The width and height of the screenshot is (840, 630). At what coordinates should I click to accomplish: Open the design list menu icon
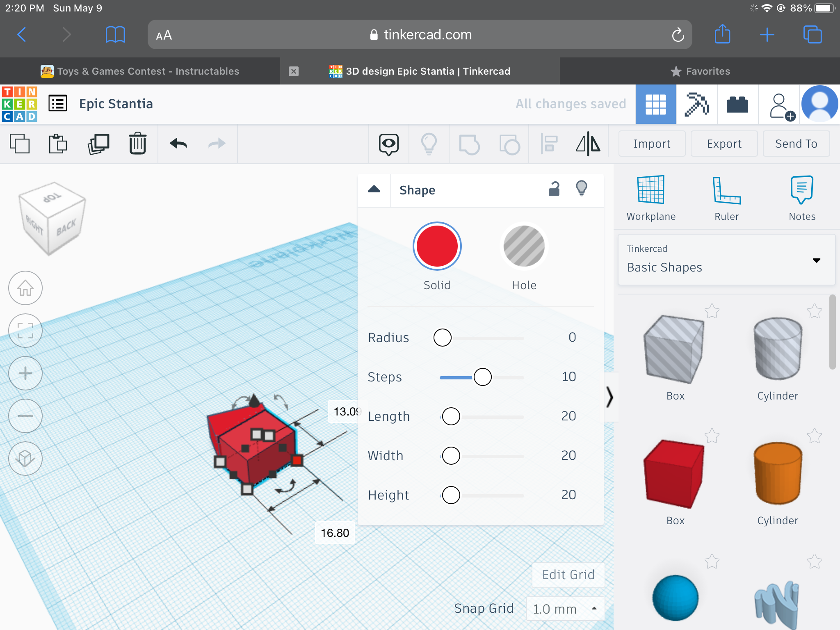point(58,103)
